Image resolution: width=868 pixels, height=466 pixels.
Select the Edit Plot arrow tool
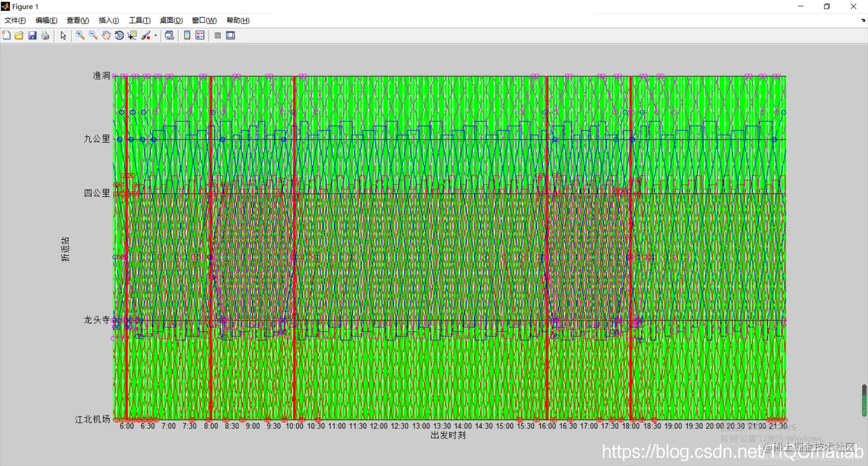(x=64, y=36)
